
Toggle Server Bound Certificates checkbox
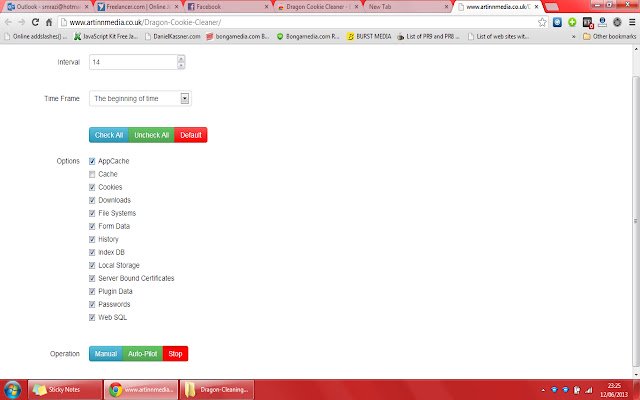[92, 278]
